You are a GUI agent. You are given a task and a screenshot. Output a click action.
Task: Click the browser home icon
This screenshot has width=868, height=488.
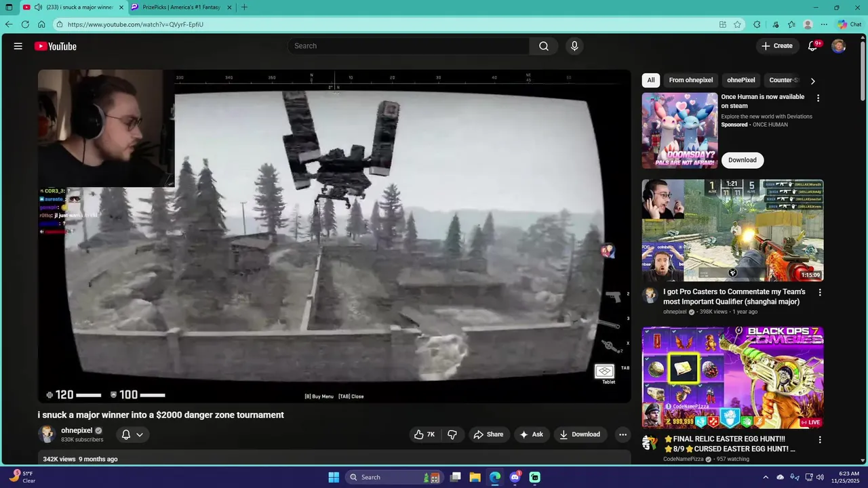(41, 24)
